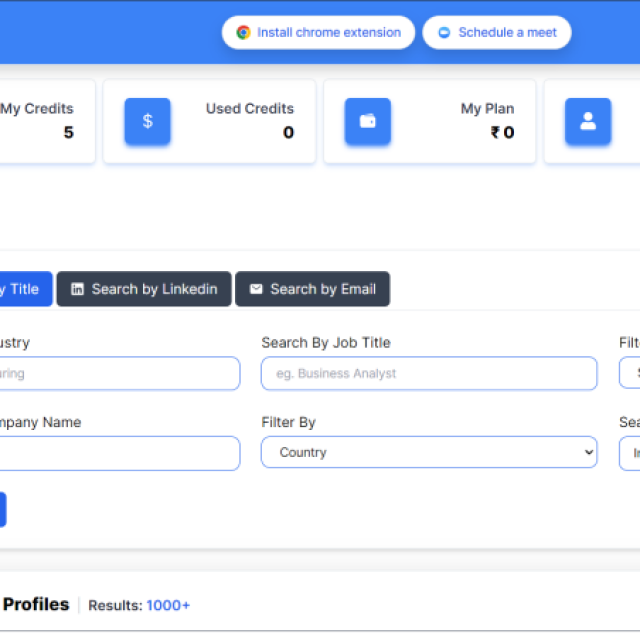Click the meeting icon beside Schedule a meet
Viewport: 640px width, 640px height.
(x=444, y=32)
